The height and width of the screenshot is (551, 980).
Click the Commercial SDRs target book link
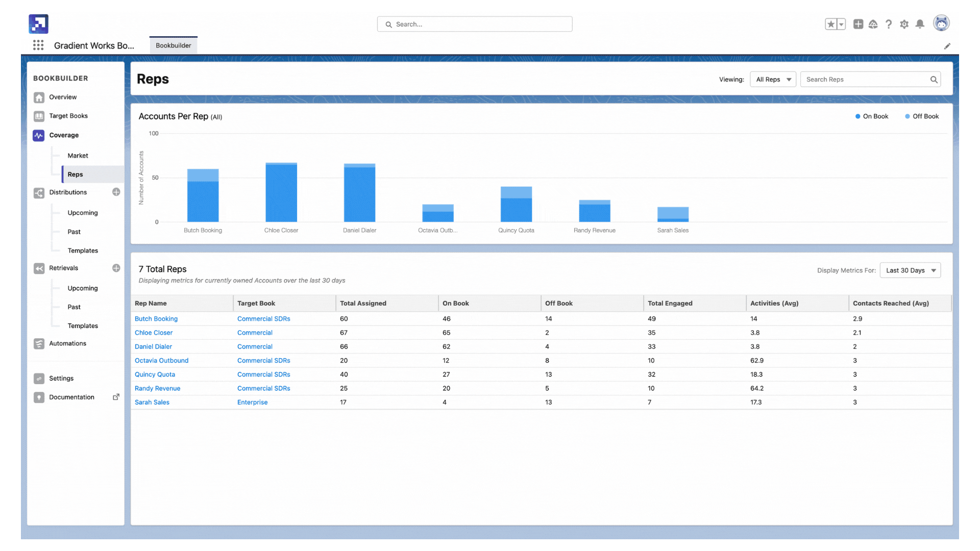263,318
